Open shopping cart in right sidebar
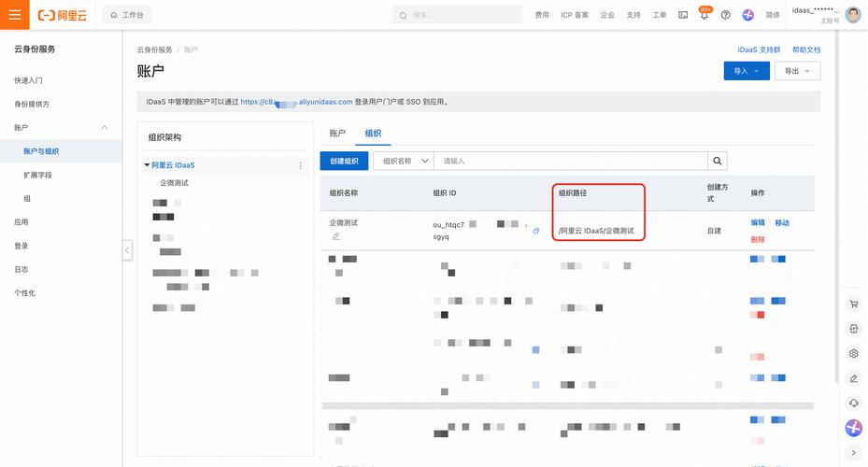Viewport: 868px width, 467px height. pos(853,304)
